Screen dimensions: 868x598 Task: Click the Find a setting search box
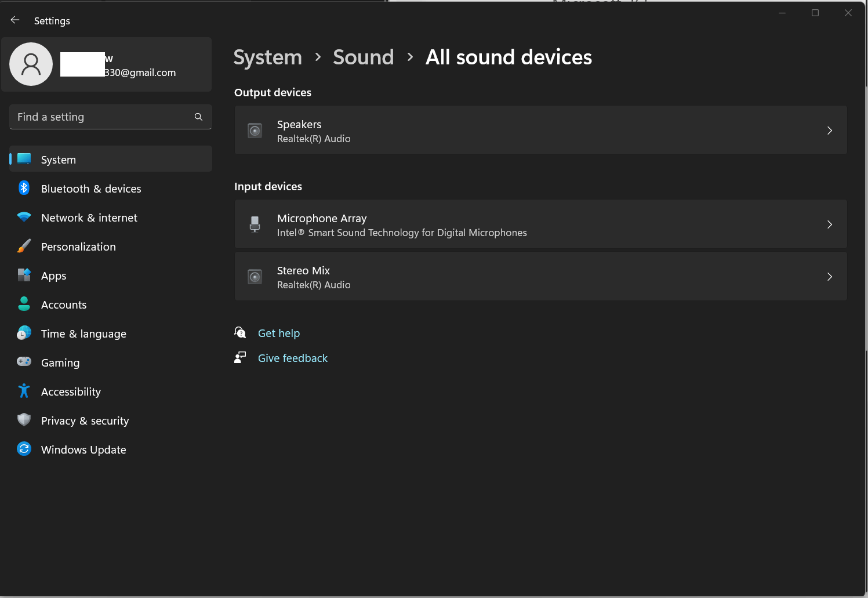point(111,117)
